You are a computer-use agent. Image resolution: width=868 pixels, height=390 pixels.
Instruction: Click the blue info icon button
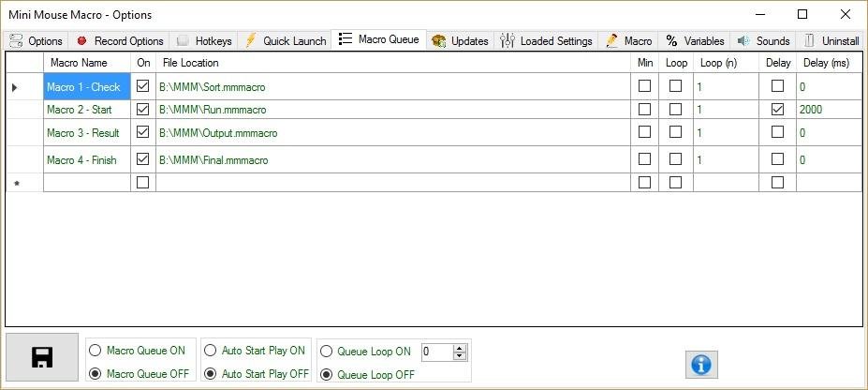pyautogui.click(x=701, y=365)
